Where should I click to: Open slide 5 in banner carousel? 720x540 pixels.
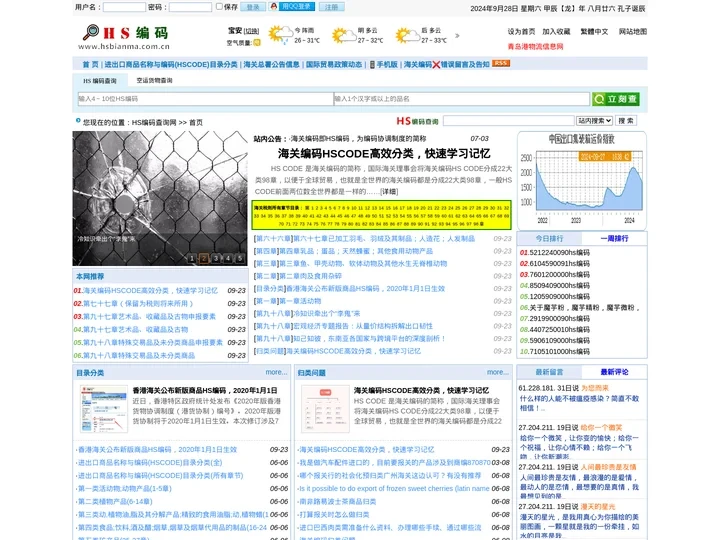coord(240,259)
